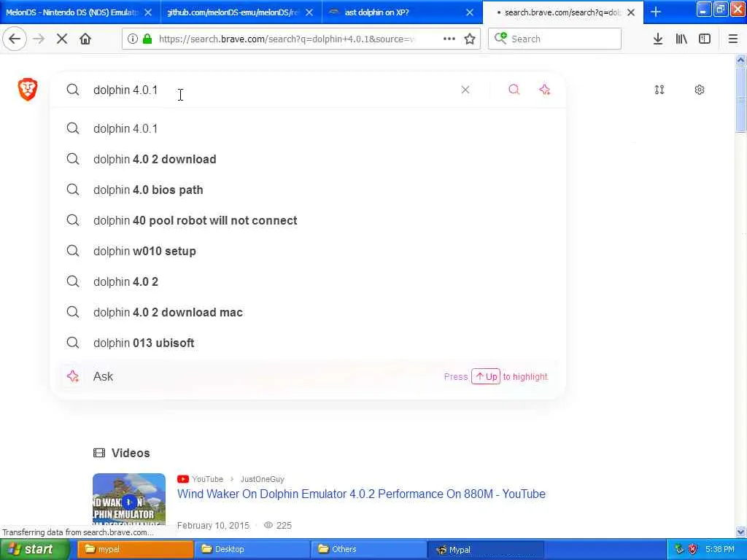This screenshot has height=560, width=747.
Task: Choose suggestion 'dolphin 013 ubisoft'
Action: (308, 343)
